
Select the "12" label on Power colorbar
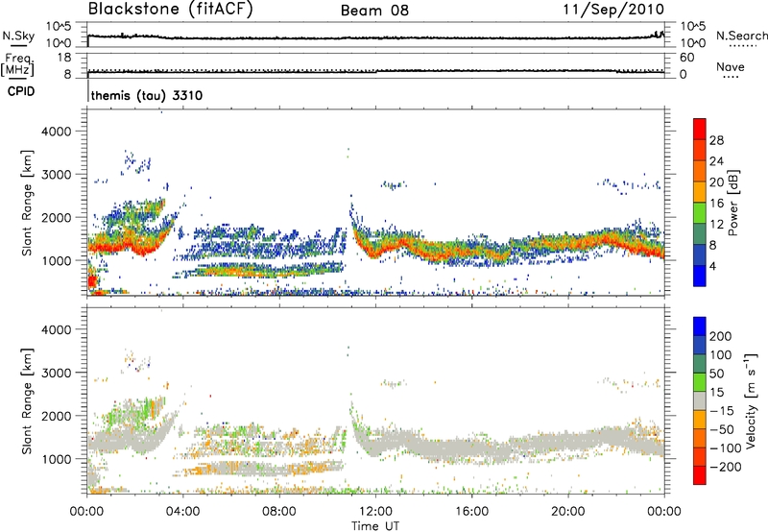tap(716, 225)
